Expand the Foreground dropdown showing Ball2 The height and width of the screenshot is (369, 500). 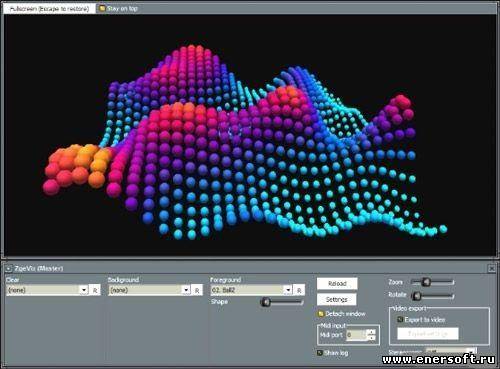pos(288,290)
